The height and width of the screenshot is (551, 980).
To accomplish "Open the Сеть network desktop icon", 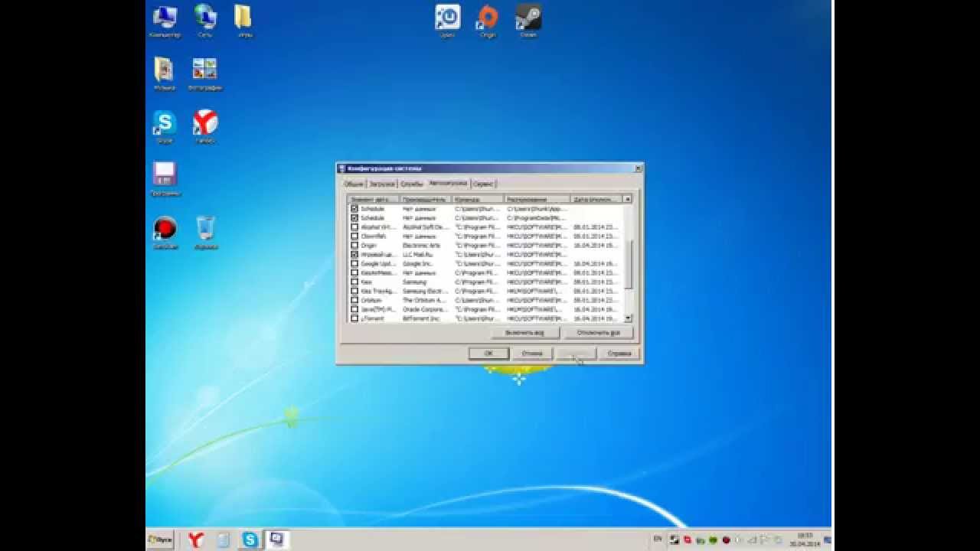I will 205,20.
